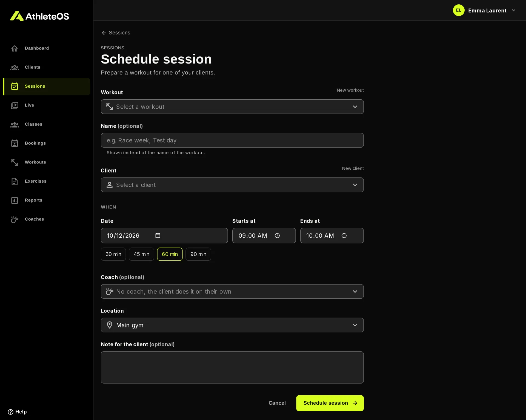Click the Starts at 09:00 AM field
Screen dimensions: 526x420
click(264, 235)
